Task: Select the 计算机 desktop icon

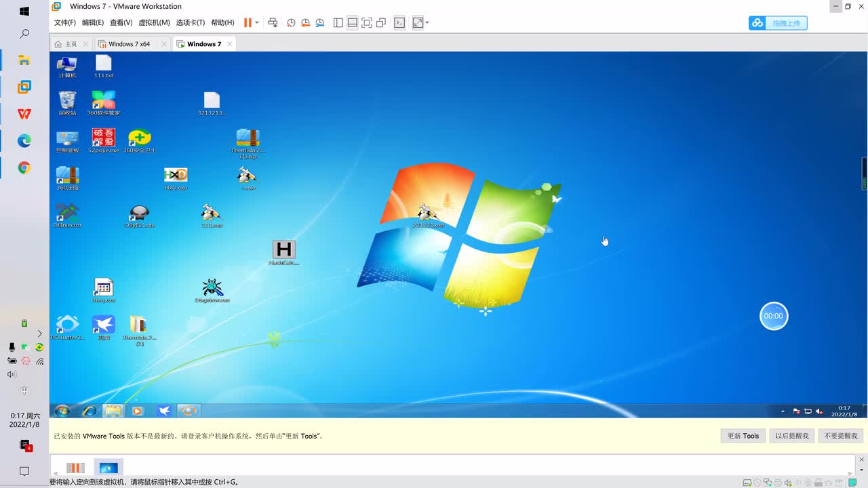Action: pyautogui.click(x=67, y=67)
